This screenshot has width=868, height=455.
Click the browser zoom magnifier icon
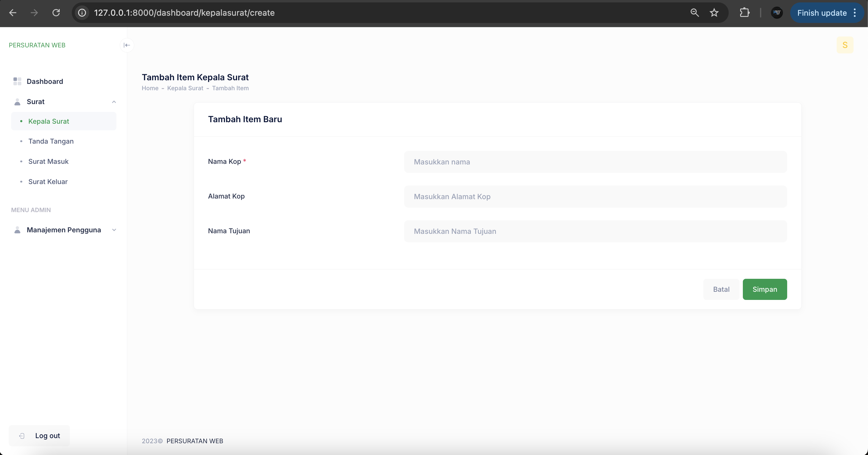point(695,13)
